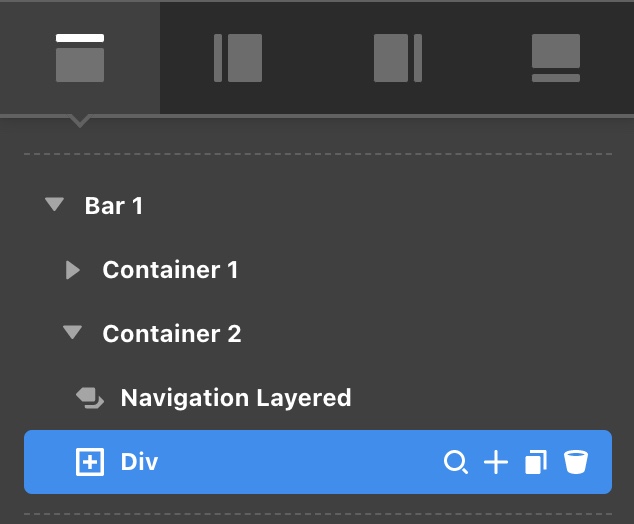Select Container 2 in the outline

point(172,334)
